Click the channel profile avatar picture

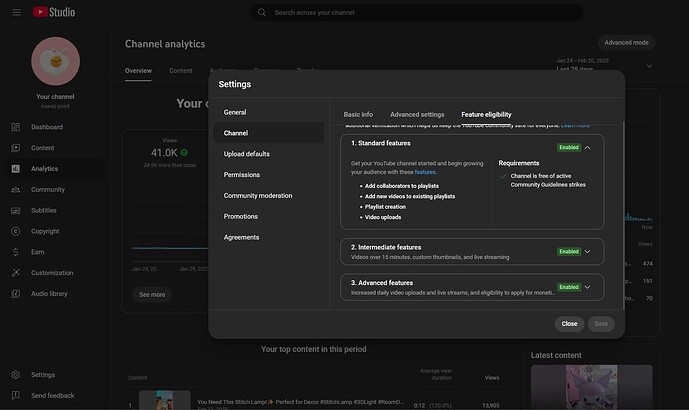[x=55, y=62]
